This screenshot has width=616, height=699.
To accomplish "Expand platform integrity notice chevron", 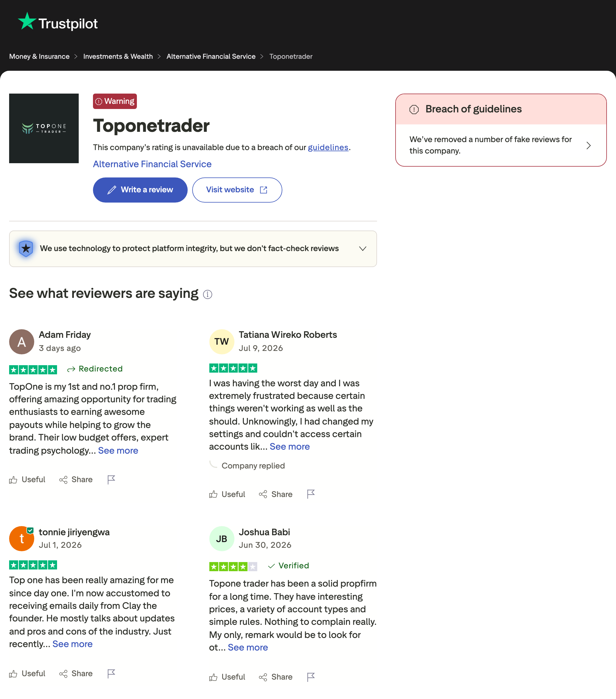I will tap(363, 249).
